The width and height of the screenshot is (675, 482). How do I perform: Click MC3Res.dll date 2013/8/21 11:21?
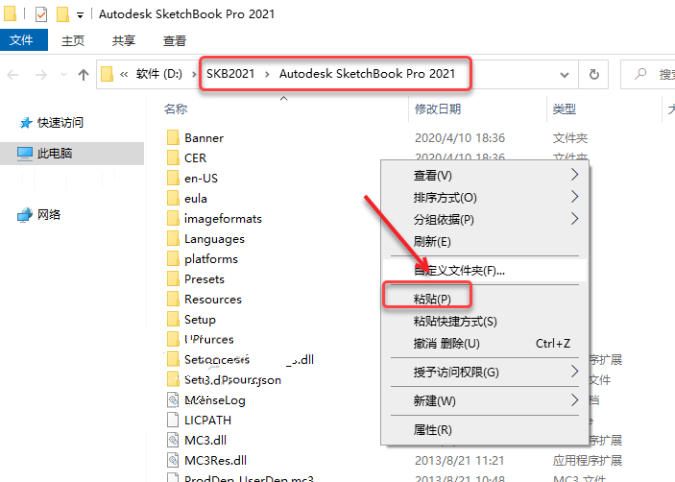pos(459,460)
